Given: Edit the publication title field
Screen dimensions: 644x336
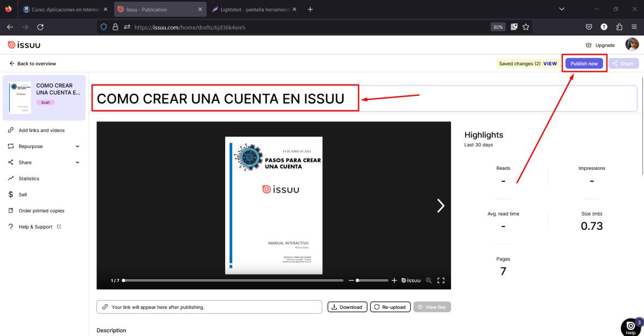Looking at the screenshot, I should [364, 99].
